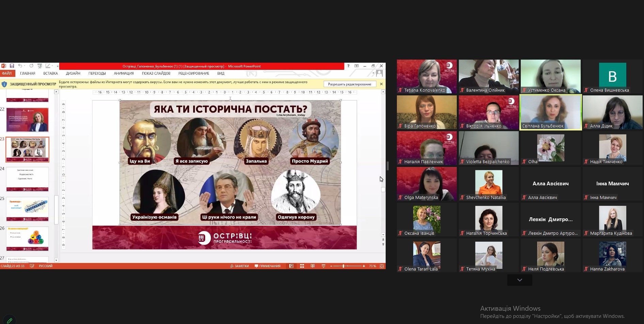Click the Save icon in PowerPoint toolbar
Screen dimensions: 644x324
[x=12, y=66]
